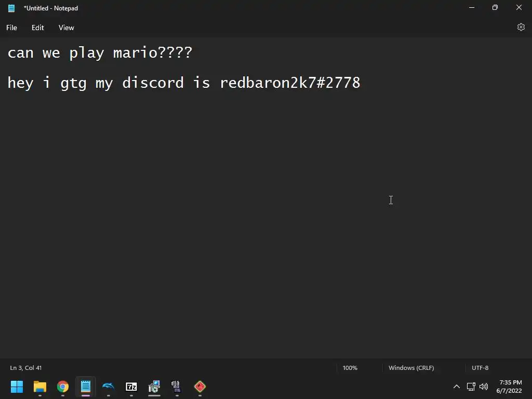
Task: Click the text 'can we play mario????'
Action: point(100,53)
